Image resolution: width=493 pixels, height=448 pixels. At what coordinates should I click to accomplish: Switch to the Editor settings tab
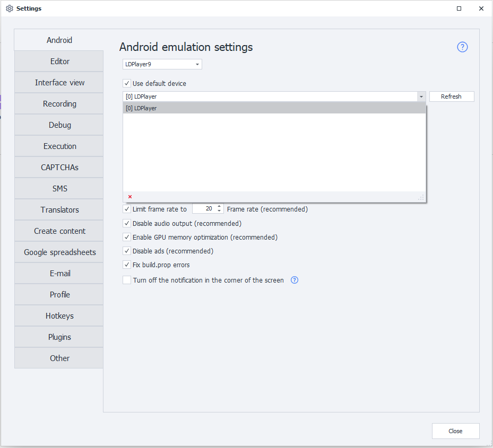coord(59,62)
